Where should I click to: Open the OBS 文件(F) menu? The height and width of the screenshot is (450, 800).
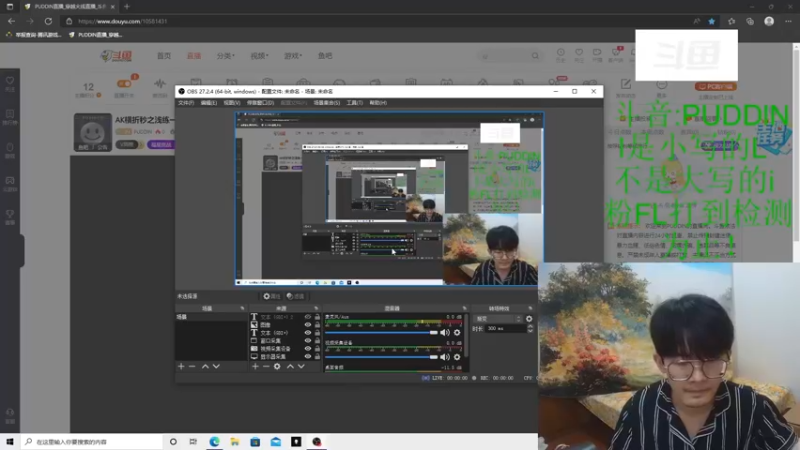(x=186, y=103)
